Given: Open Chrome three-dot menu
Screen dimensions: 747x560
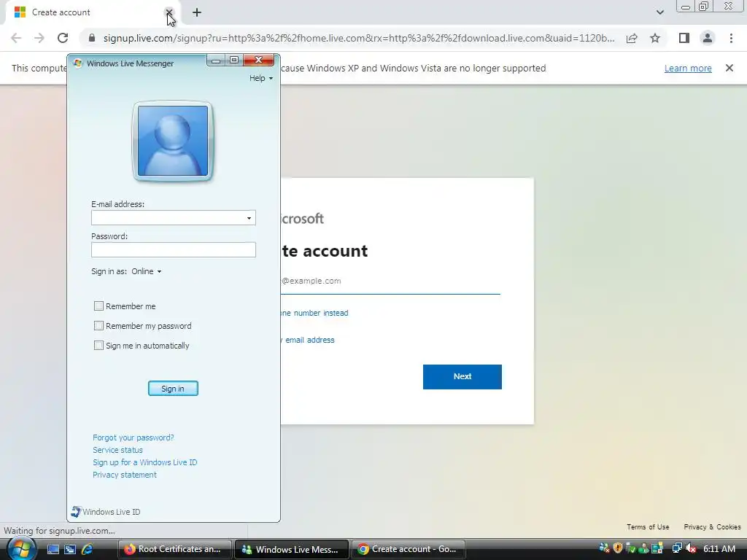Looking at the screenshot, I should coord(731,38).
